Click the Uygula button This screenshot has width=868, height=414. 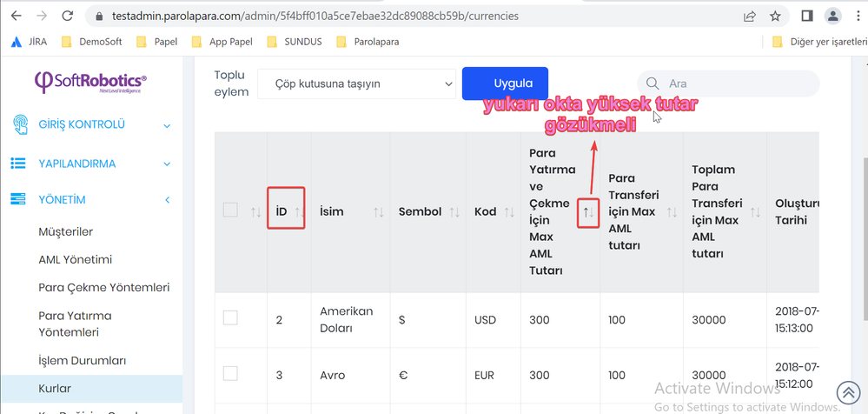(505, 83)
